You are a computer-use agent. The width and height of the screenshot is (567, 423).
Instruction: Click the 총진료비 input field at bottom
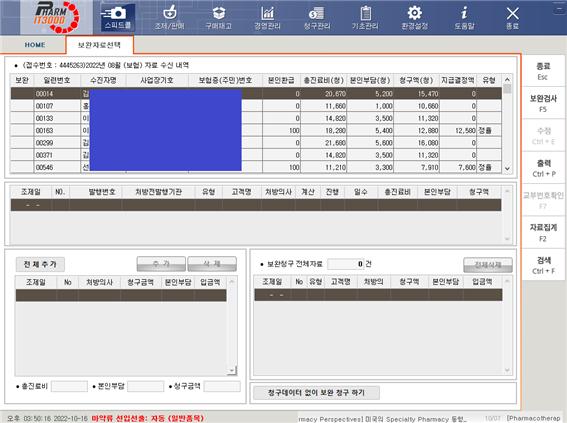pos(69,386)
